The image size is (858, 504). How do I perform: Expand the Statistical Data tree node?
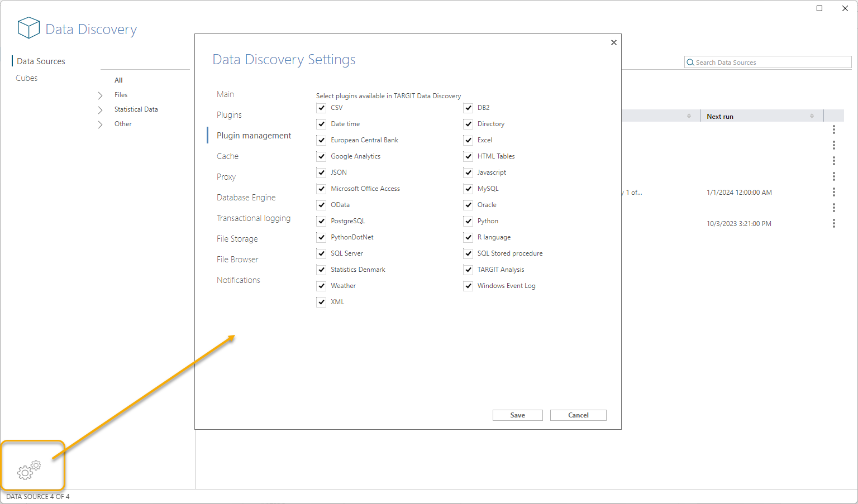click(x=101, y=110)
